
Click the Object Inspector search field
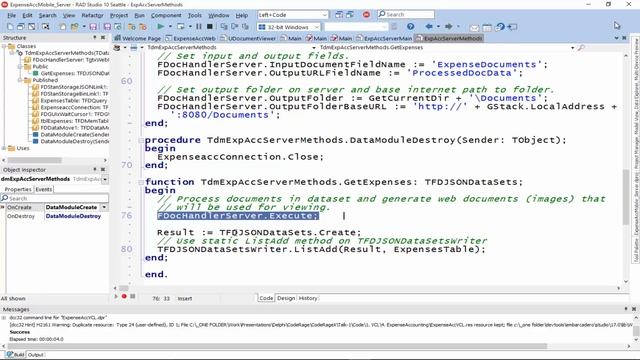coord(54,198)
